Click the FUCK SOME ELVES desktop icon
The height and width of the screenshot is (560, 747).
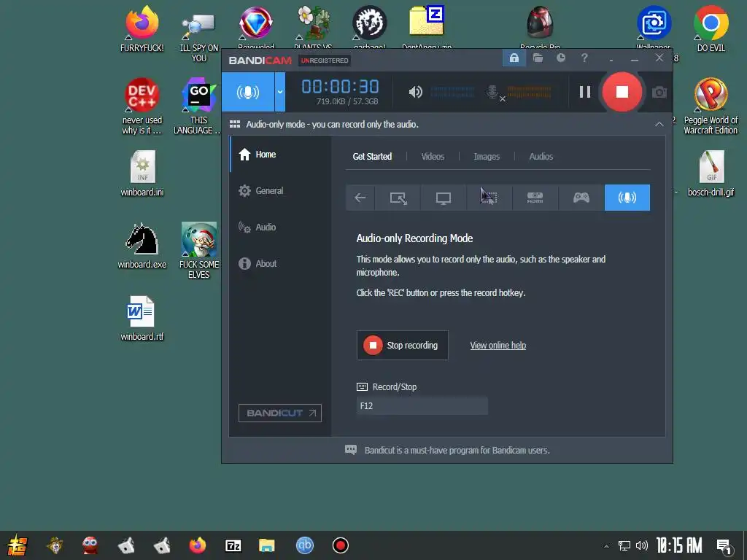198,251
